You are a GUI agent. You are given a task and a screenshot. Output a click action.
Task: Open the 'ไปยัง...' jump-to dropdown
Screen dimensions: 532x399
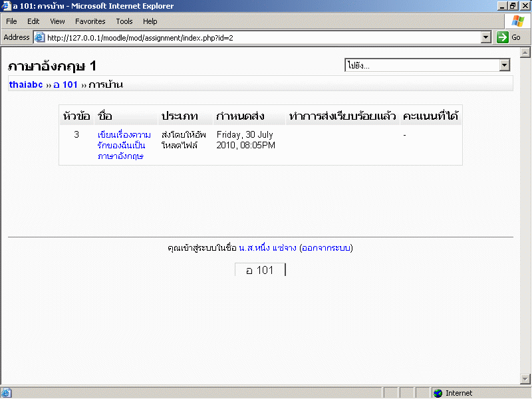(x=504, y=65)
